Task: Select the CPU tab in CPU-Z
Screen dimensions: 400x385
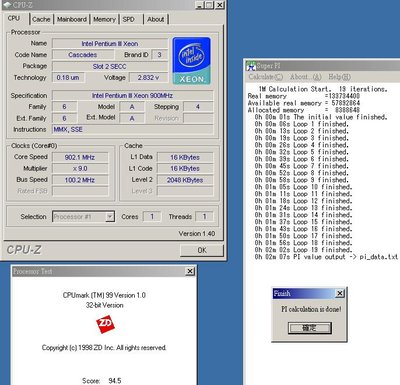Action: click(14, 18)
